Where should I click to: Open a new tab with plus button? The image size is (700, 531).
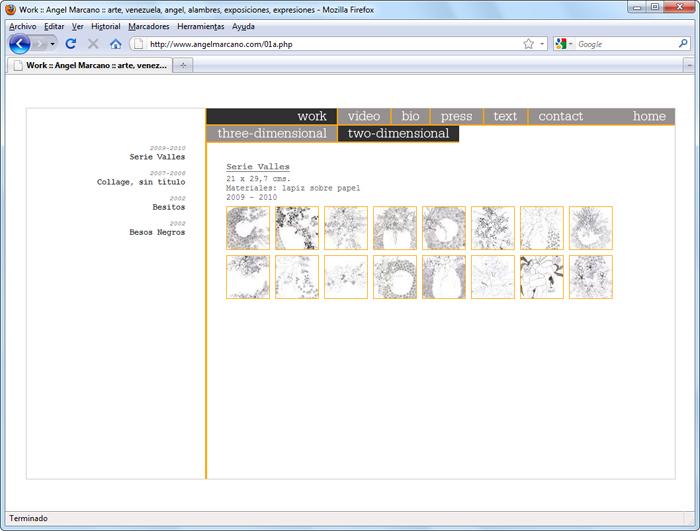click(x=183, y=65)
